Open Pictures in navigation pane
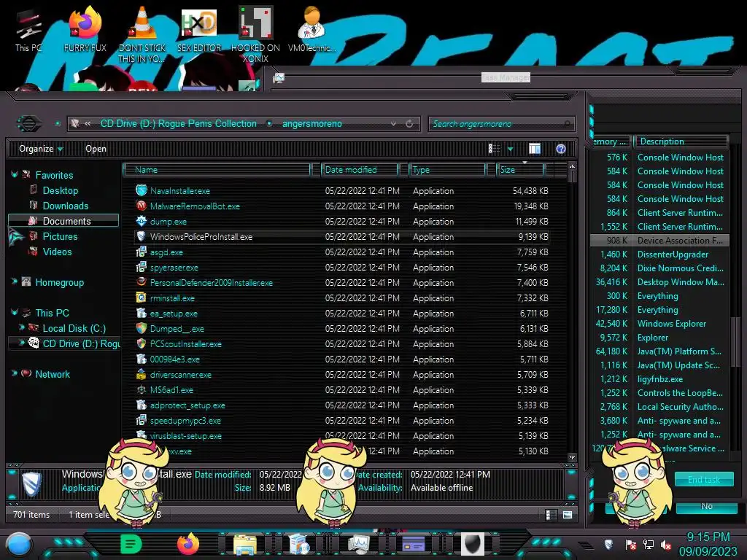 click(x=60, y=236)
